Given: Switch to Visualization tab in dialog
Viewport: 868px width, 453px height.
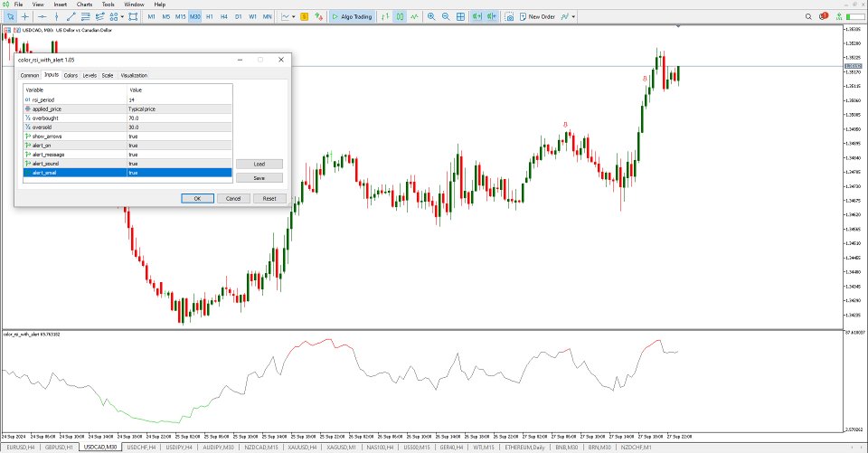Looking at the screenshot, I should [134, 75].
